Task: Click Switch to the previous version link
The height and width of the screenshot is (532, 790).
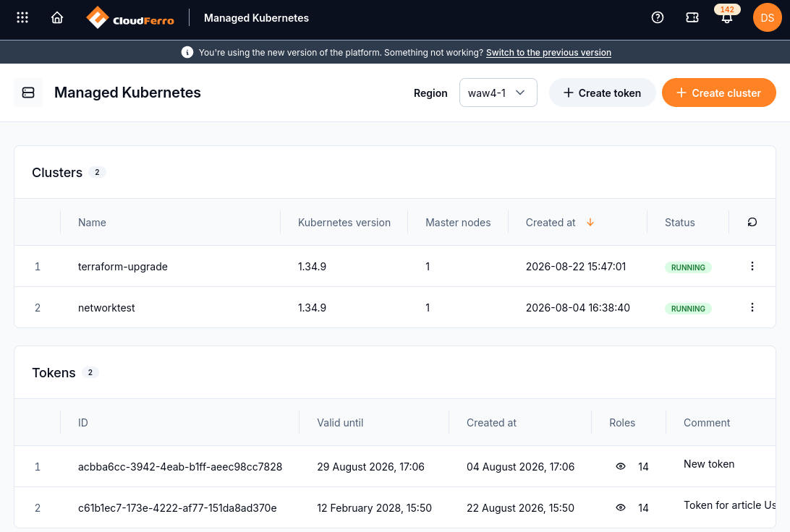Action: click(548, 52)
